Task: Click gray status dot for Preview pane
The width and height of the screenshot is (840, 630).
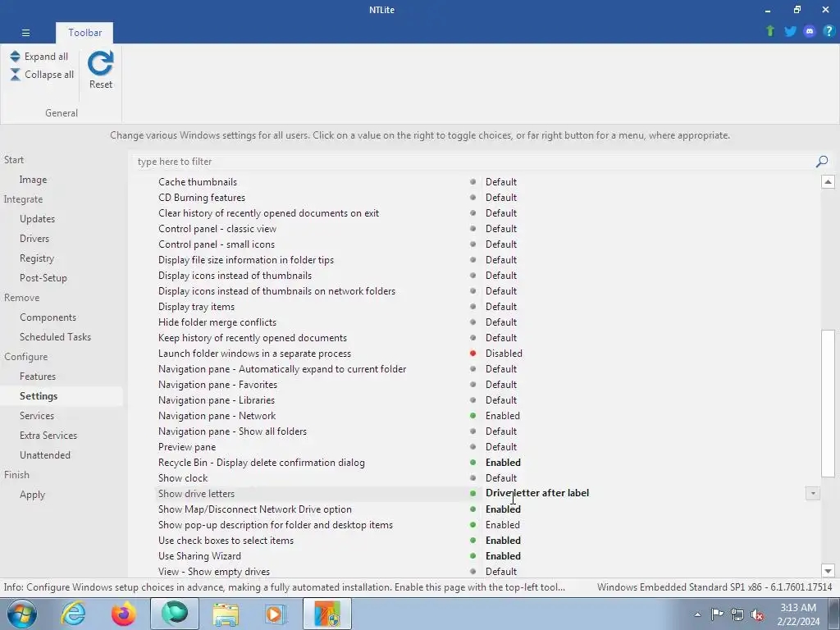Action: pos(472,447)
